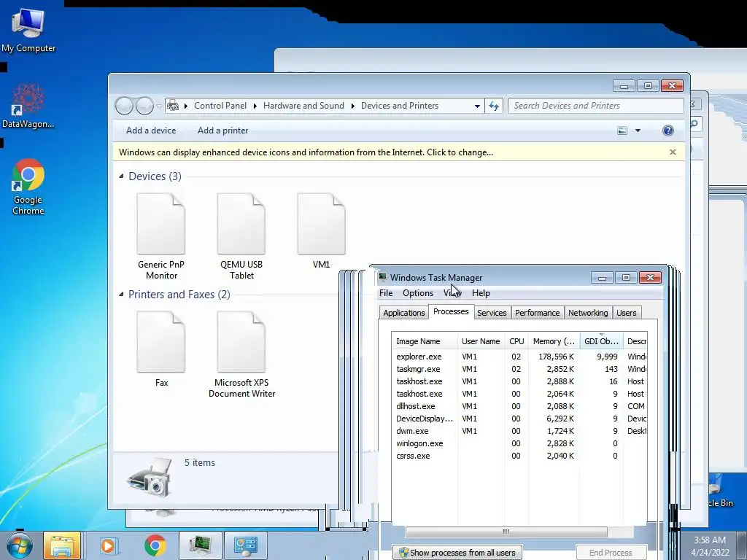Switch to Applications tab
Image resolution: width=747 pixels, height=560 pixels.
(404, 313)
